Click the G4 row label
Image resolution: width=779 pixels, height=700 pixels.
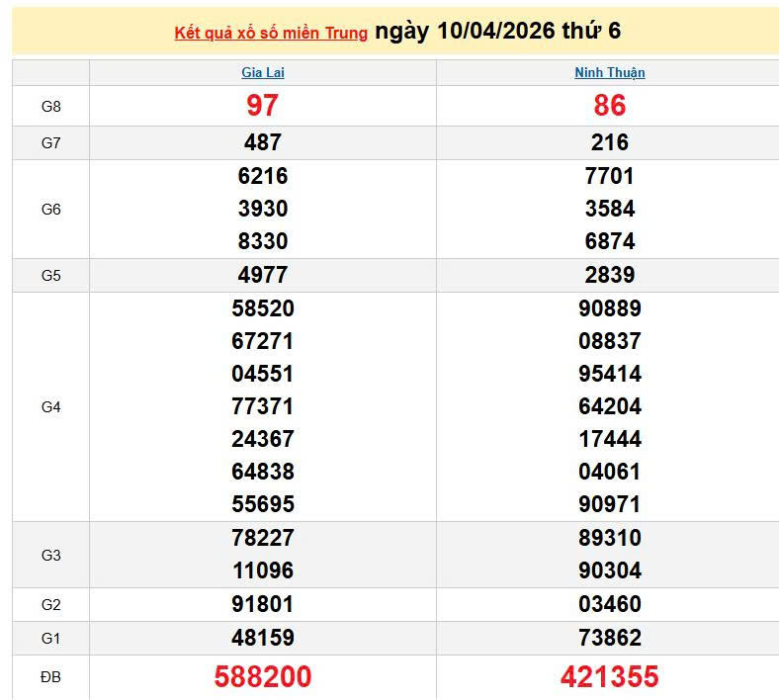click(x=51, y=406)
